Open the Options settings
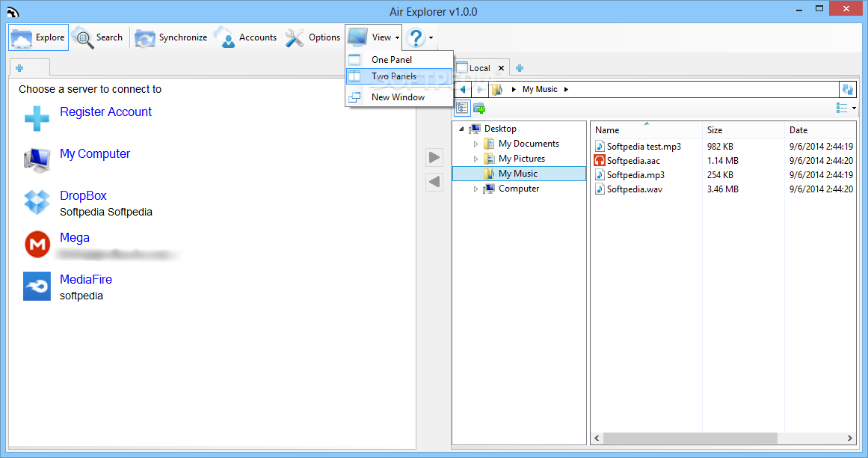The width and height of the screenshot is (868, 458). click(313, 37)
